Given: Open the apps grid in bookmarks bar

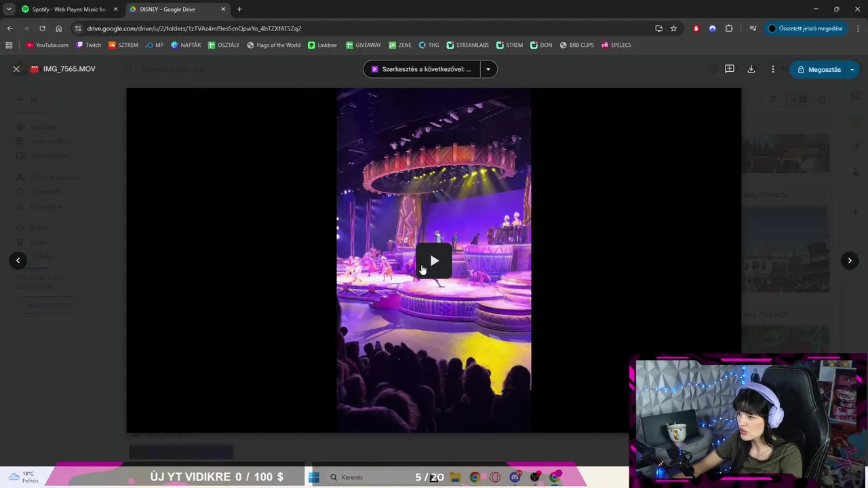Looking at the screenshot, I should [9, 45].
